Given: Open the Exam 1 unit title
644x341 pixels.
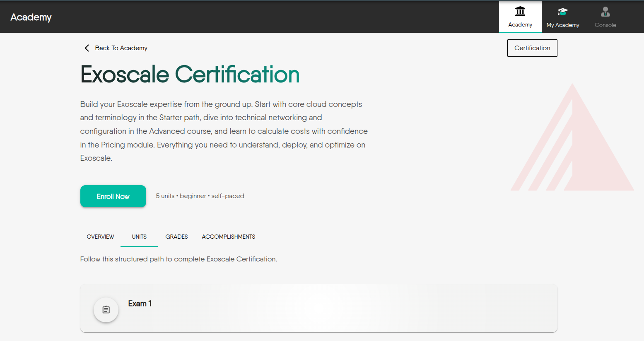Looking at the screenshot, I should [140, 304].
